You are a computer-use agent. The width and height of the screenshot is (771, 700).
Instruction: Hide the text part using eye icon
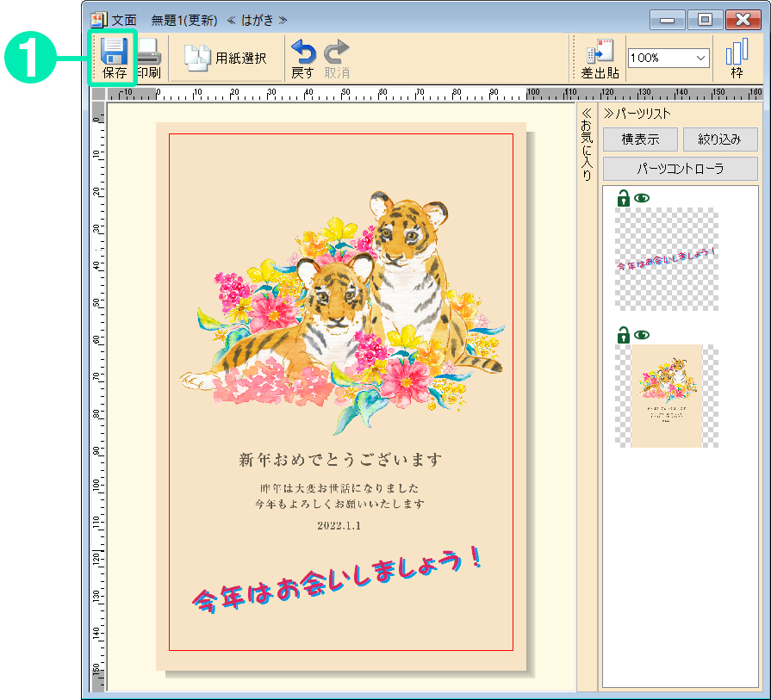[642, 198]
